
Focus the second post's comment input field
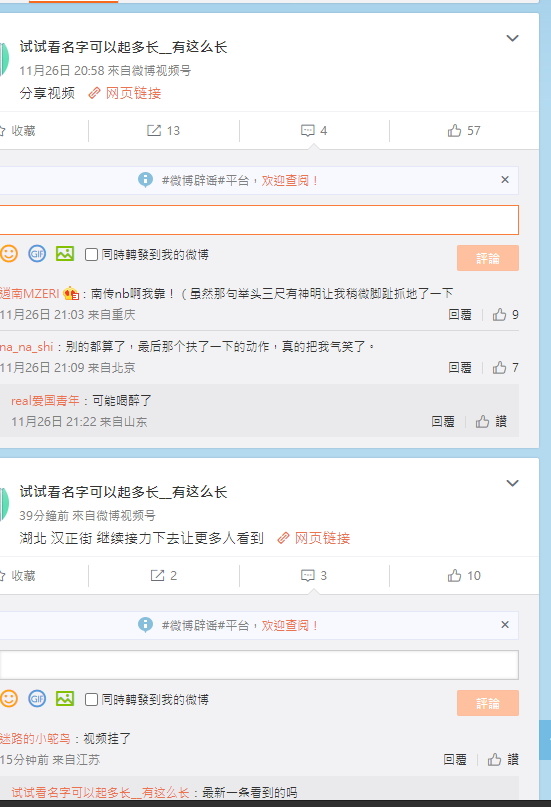(259, 664)
